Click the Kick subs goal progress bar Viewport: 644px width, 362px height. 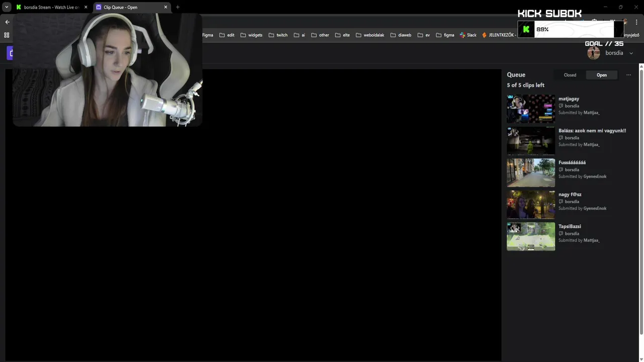(x=571, y=29)
